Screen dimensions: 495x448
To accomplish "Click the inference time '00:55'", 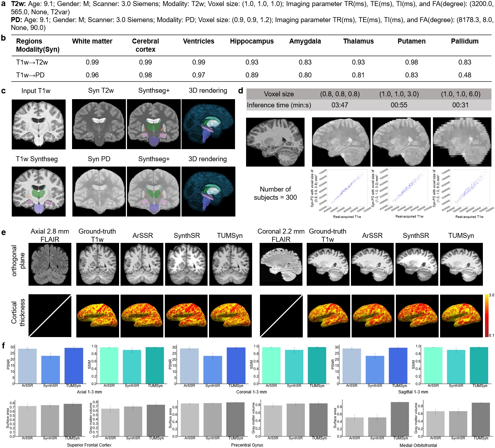I will [399, 105].
